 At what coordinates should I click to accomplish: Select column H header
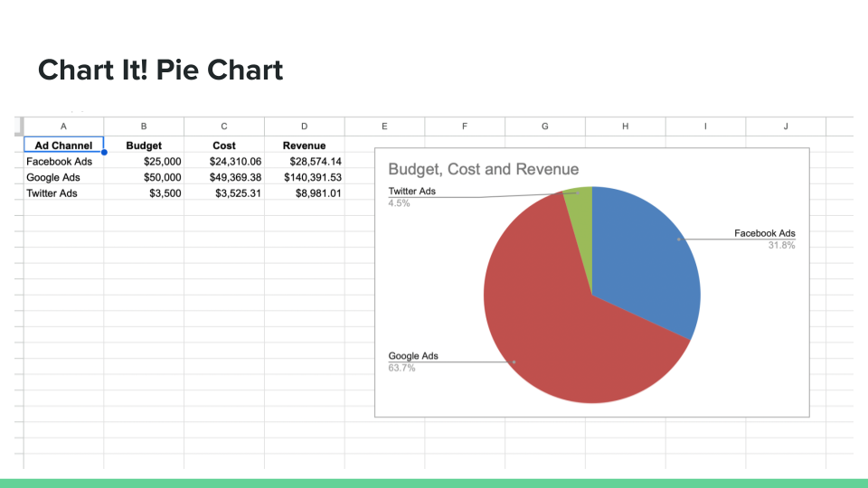click(x=626, y=127)
